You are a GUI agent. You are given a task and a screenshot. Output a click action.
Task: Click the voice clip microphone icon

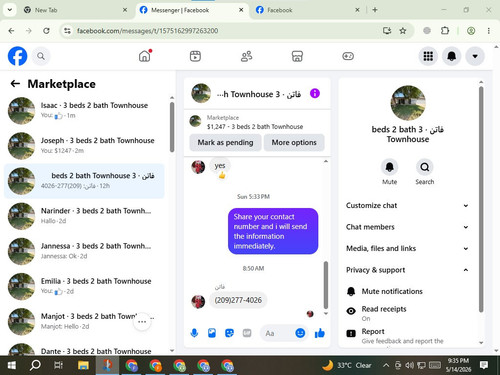194,333
